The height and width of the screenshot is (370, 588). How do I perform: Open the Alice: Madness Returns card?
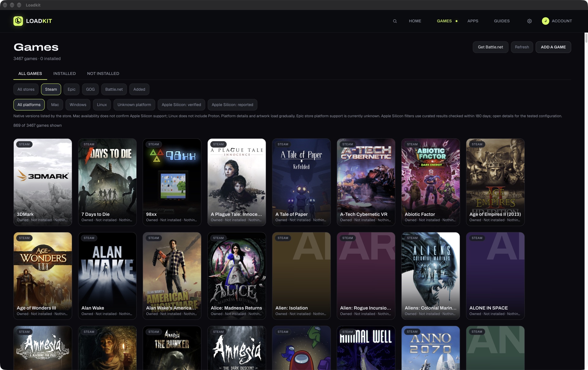(x=236, y=276)
